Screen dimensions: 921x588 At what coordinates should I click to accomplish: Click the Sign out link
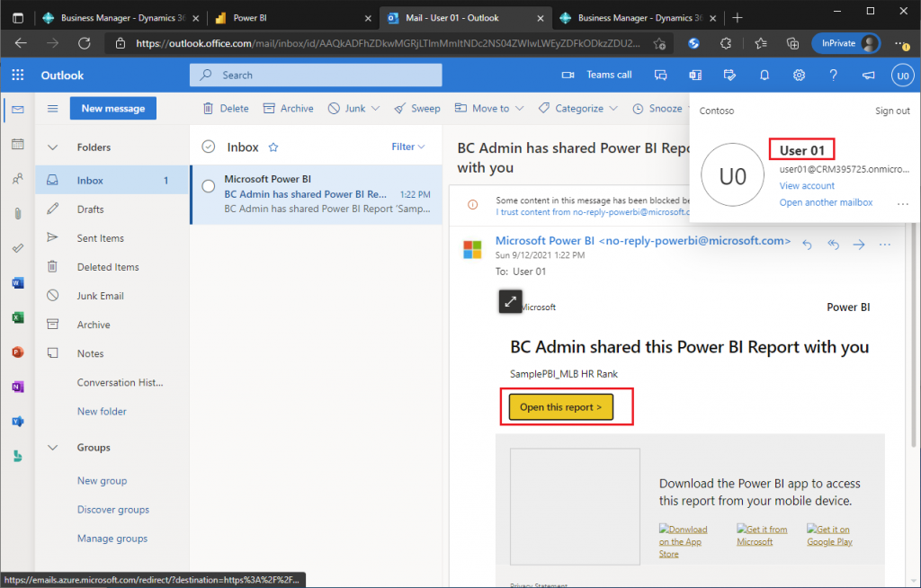[892, 111]
